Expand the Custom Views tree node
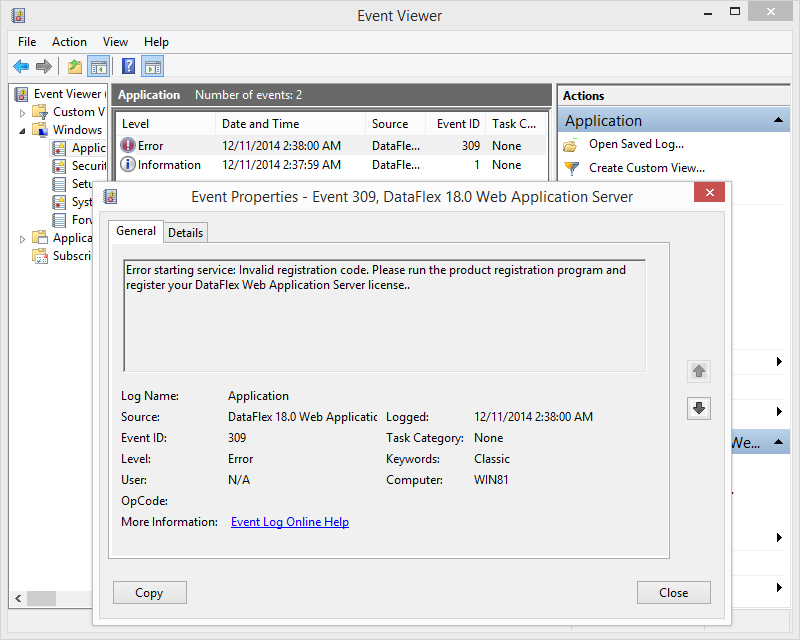The image size is (800, 640). 22,113
